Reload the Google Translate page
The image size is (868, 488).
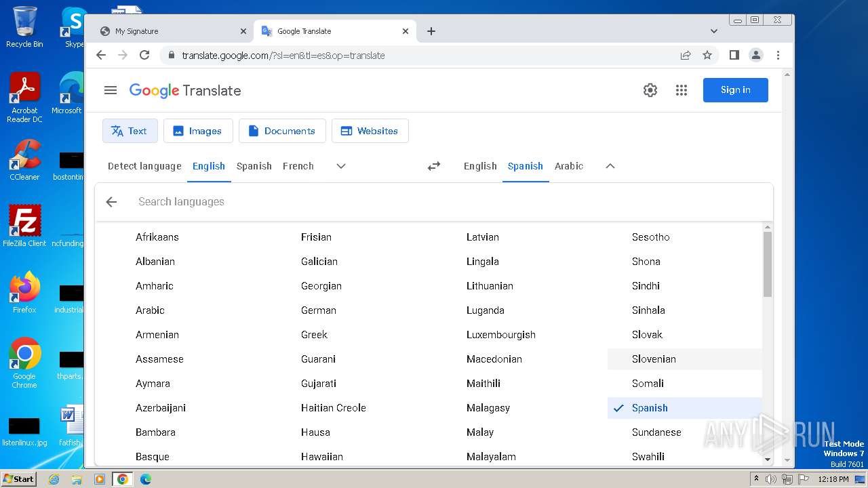pos(144,56)
